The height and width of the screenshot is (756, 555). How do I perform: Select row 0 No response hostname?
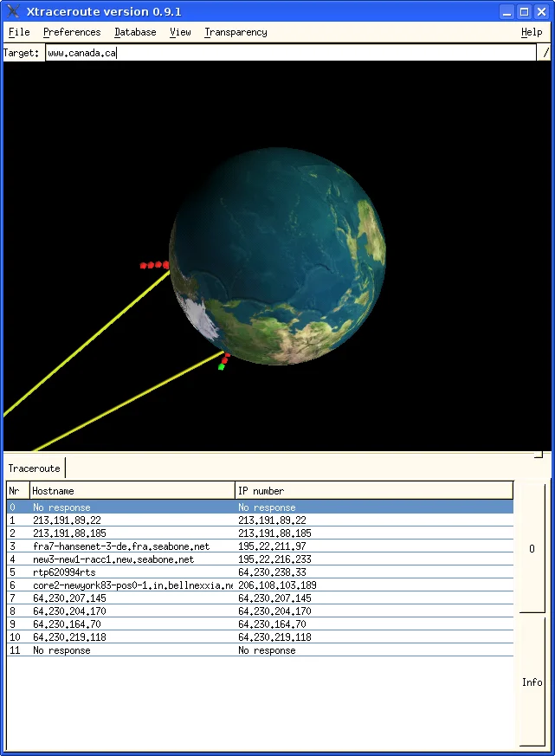coord(61,507)
